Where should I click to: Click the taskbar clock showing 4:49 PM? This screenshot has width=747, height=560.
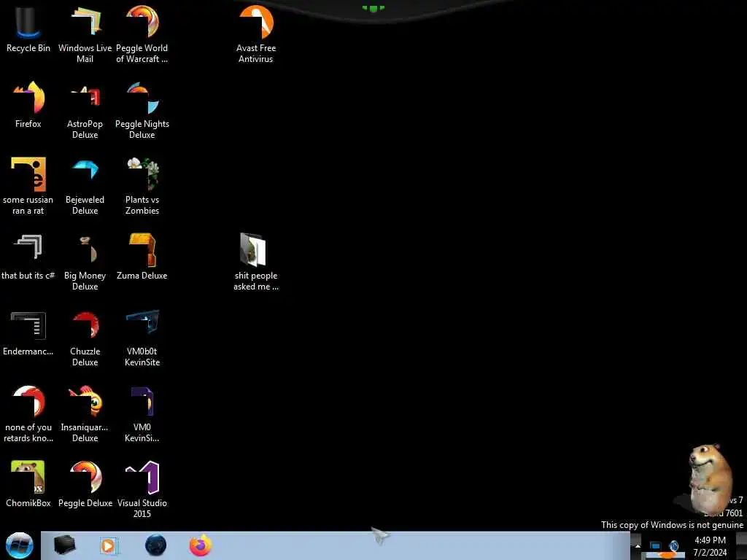coord(710,546)
